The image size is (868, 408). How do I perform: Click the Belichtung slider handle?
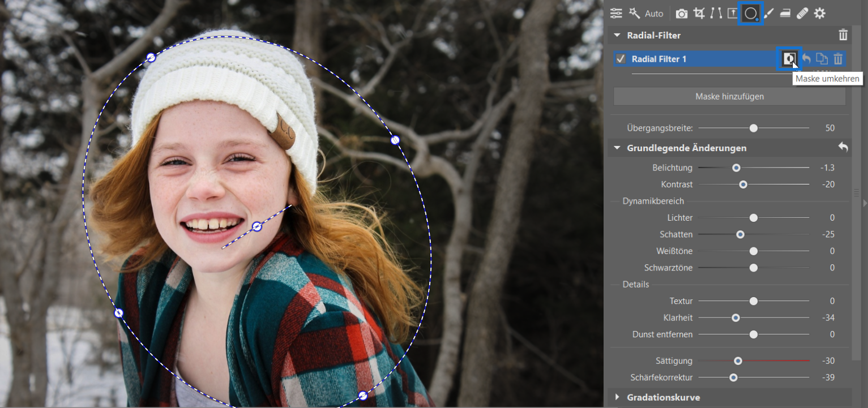(x=736, y=168)
